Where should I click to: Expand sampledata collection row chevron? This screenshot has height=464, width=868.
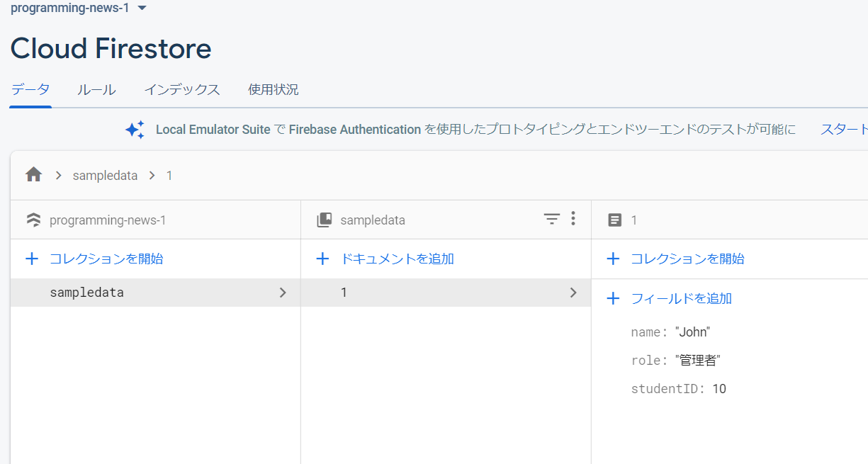coord(283,293)
